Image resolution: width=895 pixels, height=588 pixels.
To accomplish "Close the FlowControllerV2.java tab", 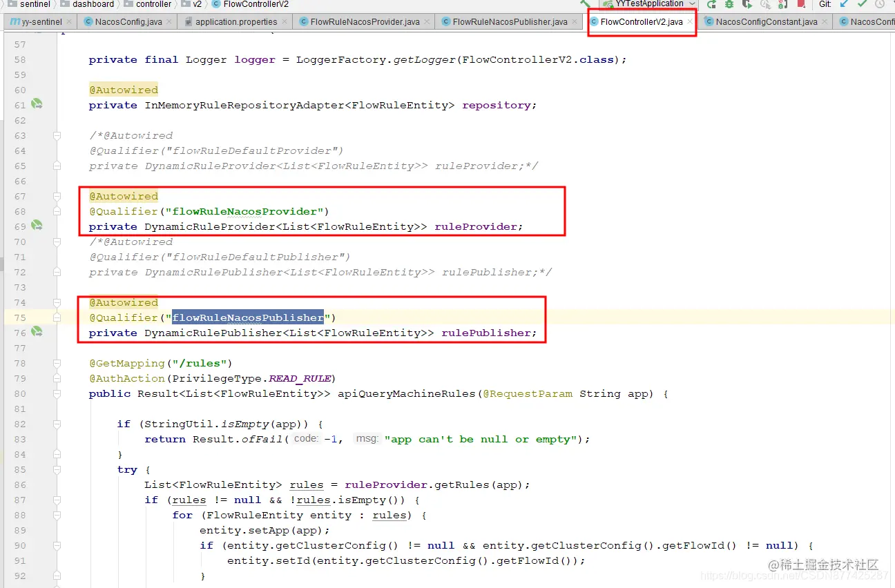I will coord(689,21).
